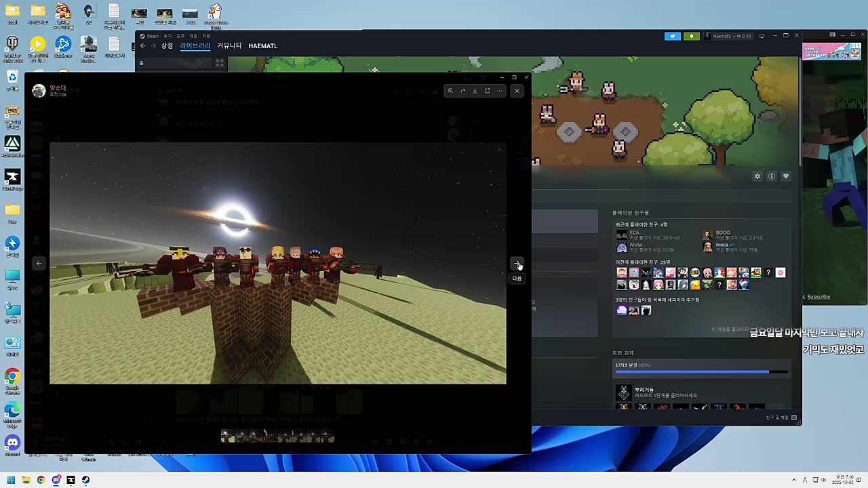Screen dimensions: 868x488
Task: Select a thumbnail in the image strip
Action: [278, 437]
